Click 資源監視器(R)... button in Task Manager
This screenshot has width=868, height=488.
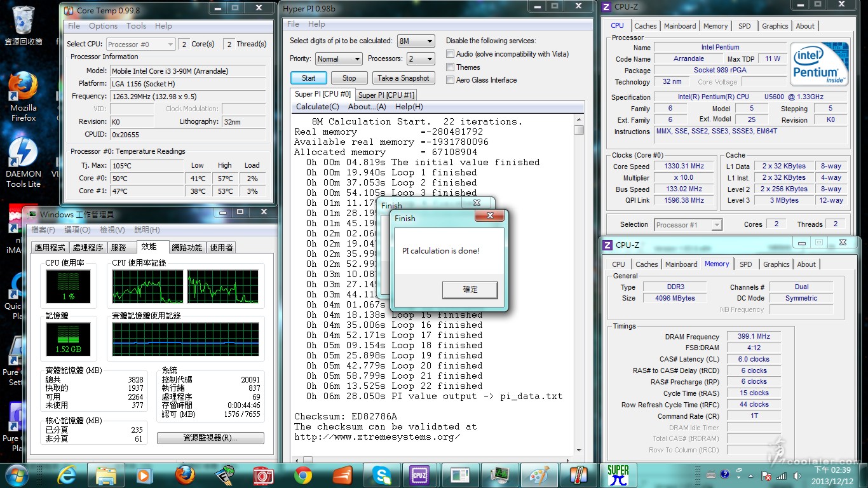(x=210, y=438)
